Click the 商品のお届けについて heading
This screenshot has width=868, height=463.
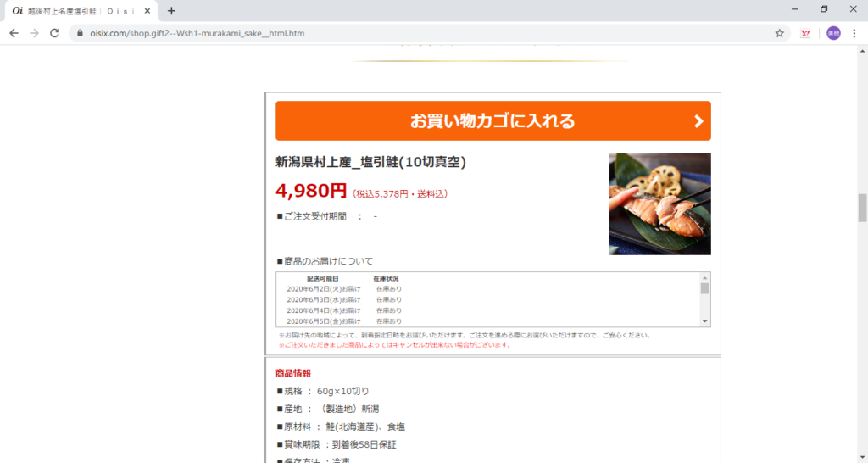[x=325, y=261]
